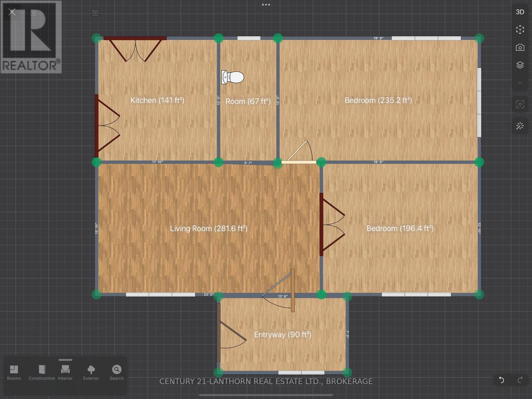The width and height of the screenshot is (532, 399).
Task: Open the Interior tab
Action: coord(65,372)
